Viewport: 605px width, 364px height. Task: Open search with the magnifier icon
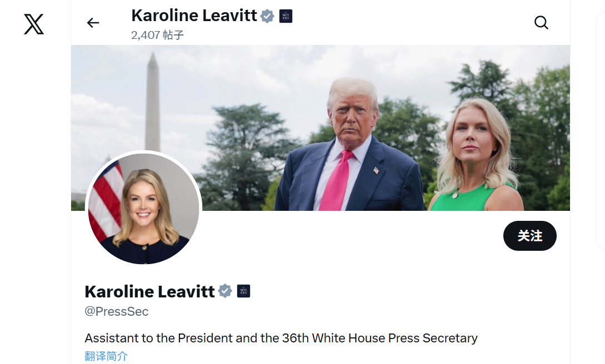[x=541, y=23]
